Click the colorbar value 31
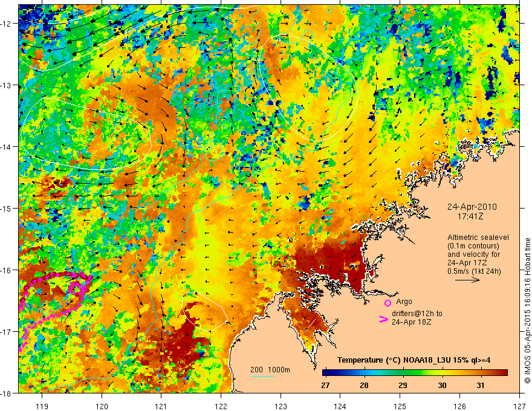 (480, 386)
